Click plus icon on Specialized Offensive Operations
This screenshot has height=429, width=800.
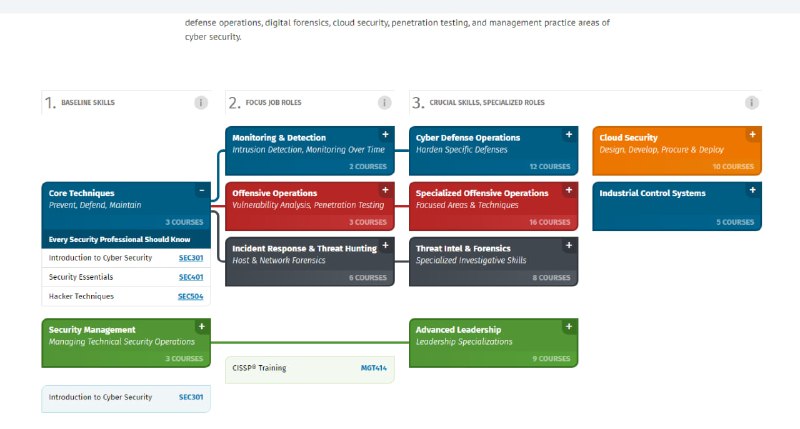click(569, 190)
